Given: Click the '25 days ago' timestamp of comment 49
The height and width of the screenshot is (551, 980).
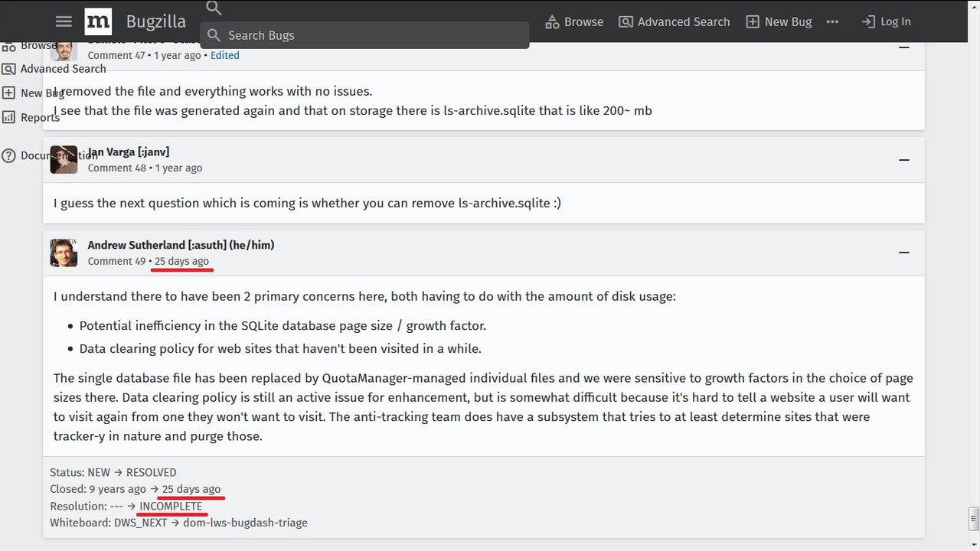Looking at the screenshot, I should point(181,261).
